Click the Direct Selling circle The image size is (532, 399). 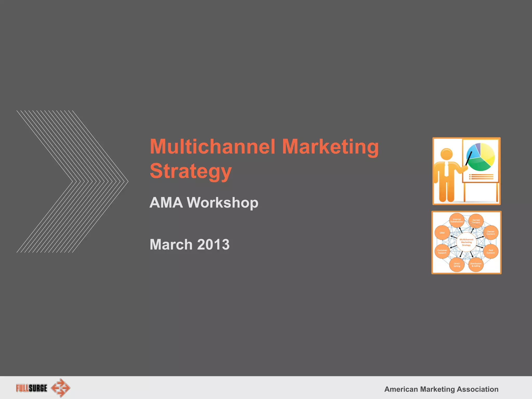(457, 265)
